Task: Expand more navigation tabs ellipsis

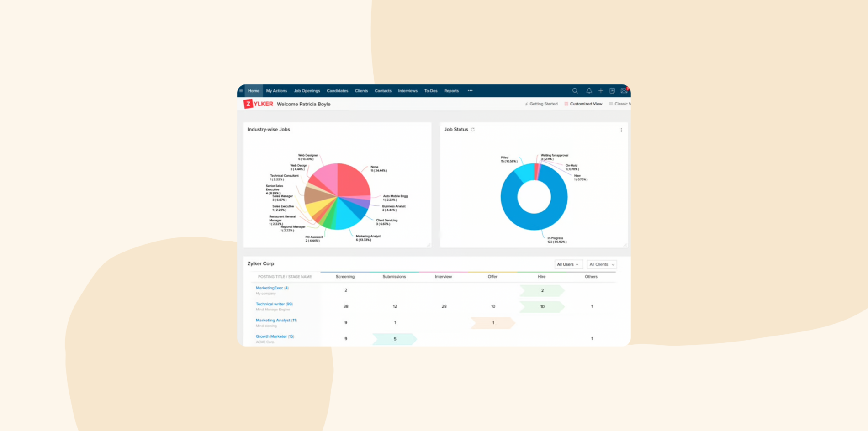Action: (470, 91)
